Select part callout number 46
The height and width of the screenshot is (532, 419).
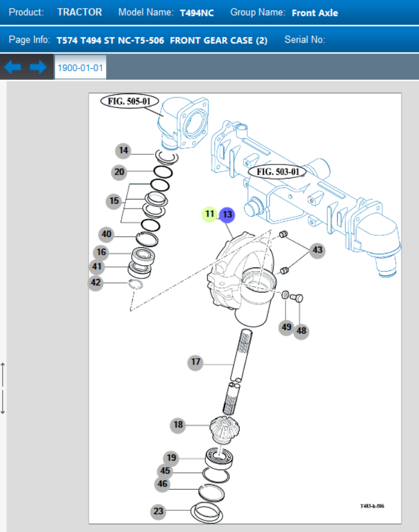[x=163, y=484]
